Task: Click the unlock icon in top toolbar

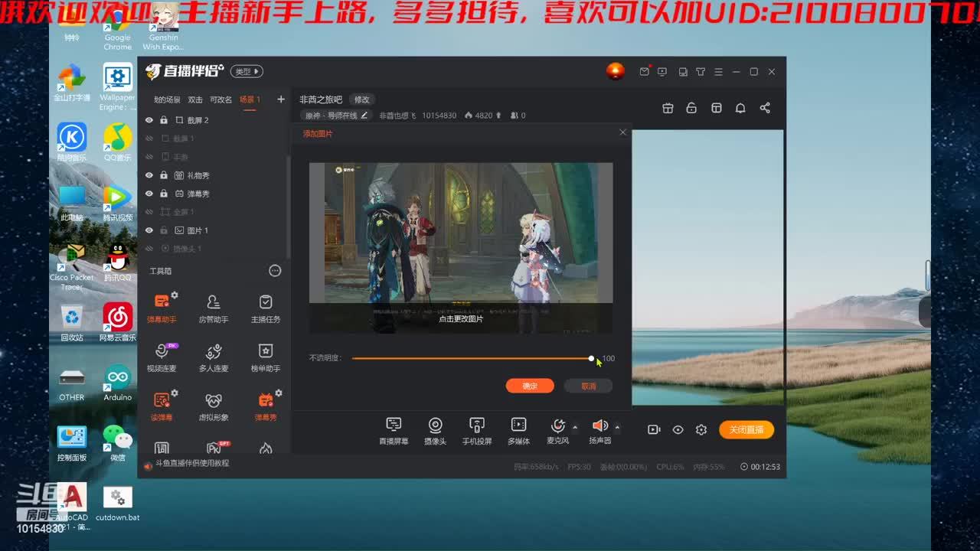Action: pyautogui.click(x=691, y=108)
